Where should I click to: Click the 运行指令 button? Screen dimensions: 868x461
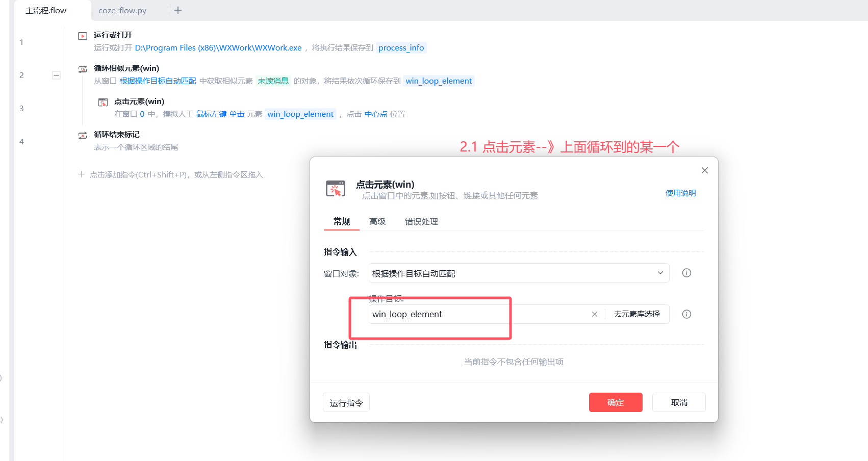(346, 402)
